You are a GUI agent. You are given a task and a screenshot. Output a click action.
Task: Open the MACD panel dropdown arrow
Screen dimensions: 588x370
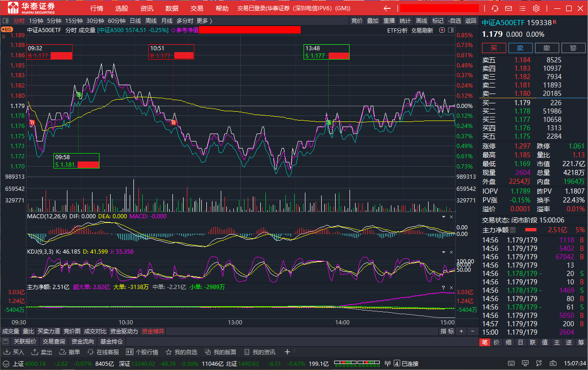pyautogui.click(x=443, y=217)
